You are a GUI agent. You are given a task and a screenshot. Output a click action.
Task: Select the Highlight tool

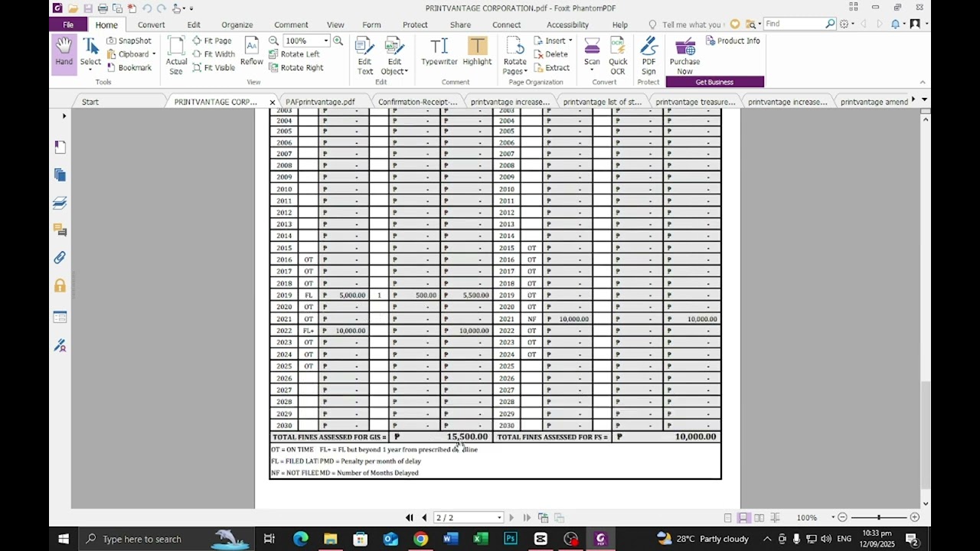point(477,52)
